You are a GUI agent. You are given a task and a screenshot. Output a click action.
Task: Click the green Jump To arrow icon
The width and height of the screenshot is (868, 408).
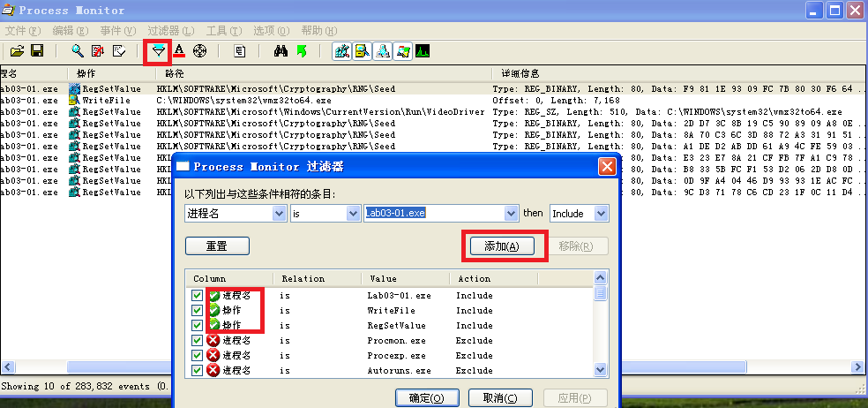[x=302, y=51]
